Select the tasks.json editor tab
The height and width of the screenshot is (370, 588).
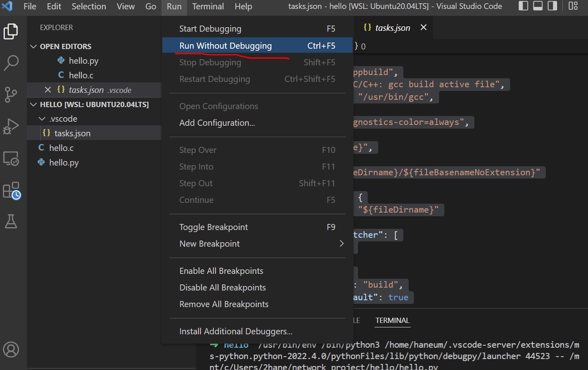393,27
